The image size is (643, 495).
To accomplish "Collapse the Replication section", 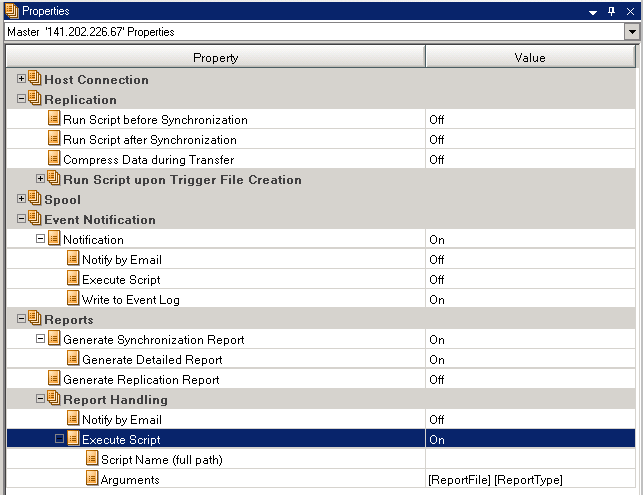I will 22,99.
